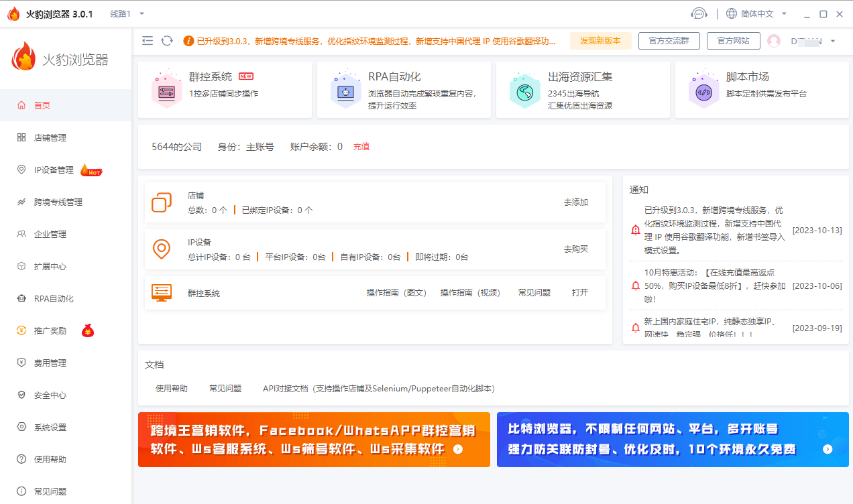Open 操作指南（图文）link

(396, 293)
